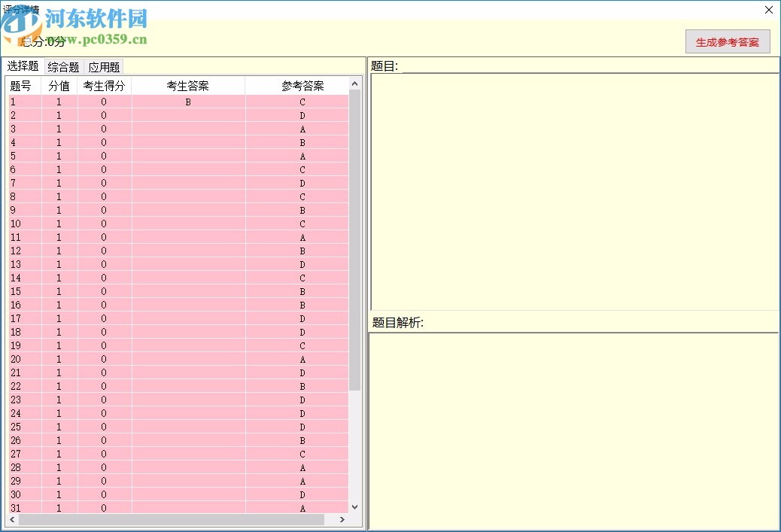Select reference answer for question 12

pos(302,251)
